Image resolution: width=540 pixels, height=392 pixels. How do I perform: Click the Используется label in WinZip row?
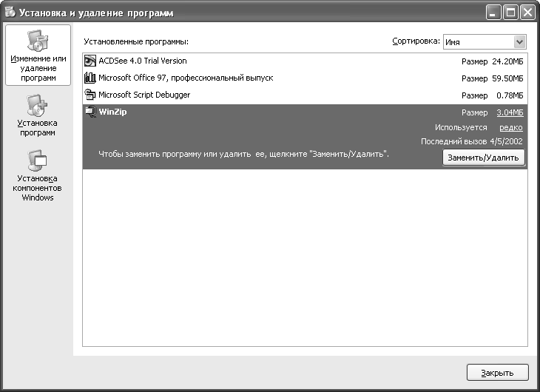(461, 127)
